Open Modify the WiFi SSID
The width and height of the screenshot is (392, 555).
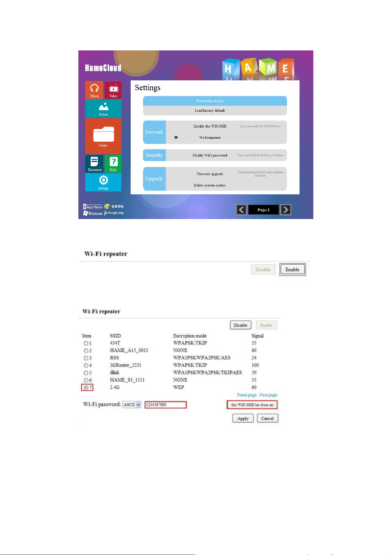pos(210,126)
